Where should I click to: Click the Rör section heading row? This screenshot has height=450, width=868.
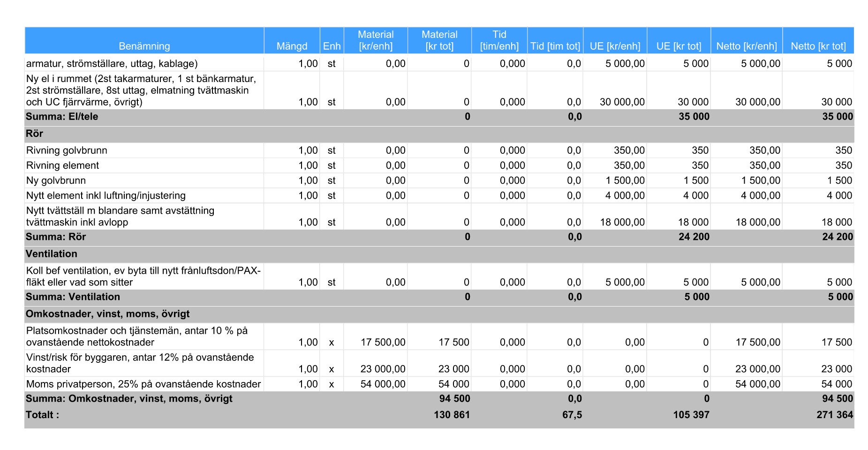35,134
